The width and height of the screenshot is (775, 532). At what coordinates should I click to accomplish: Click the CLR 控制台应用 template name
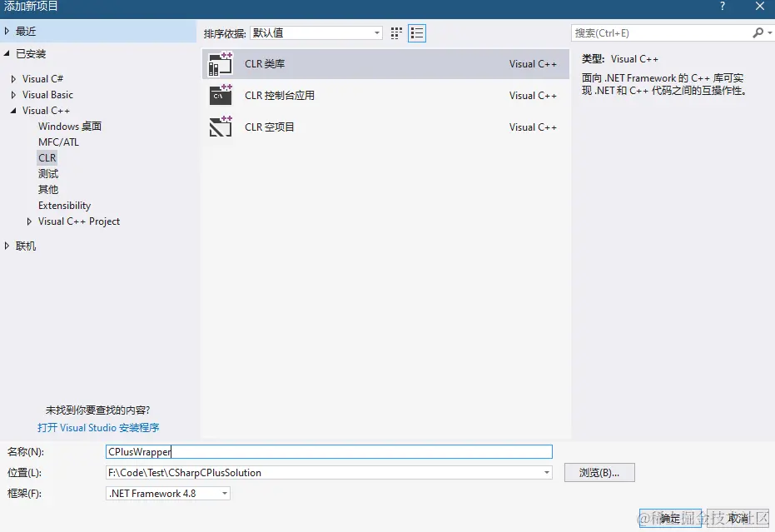click(280, 96)
